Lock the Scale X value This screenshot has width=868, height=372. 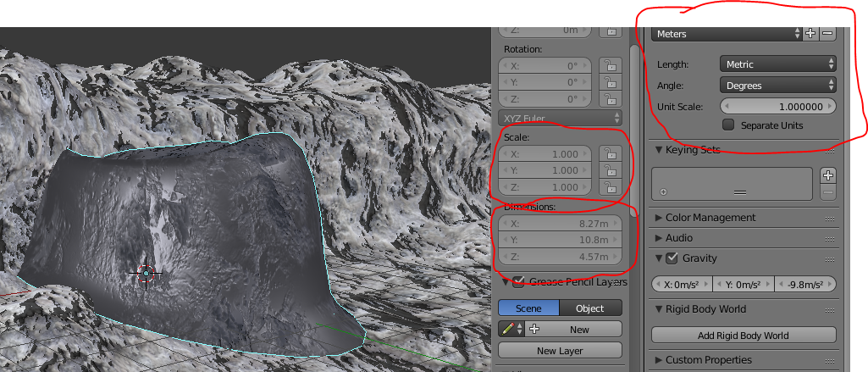pyautogui.click(x=610, y=154)
